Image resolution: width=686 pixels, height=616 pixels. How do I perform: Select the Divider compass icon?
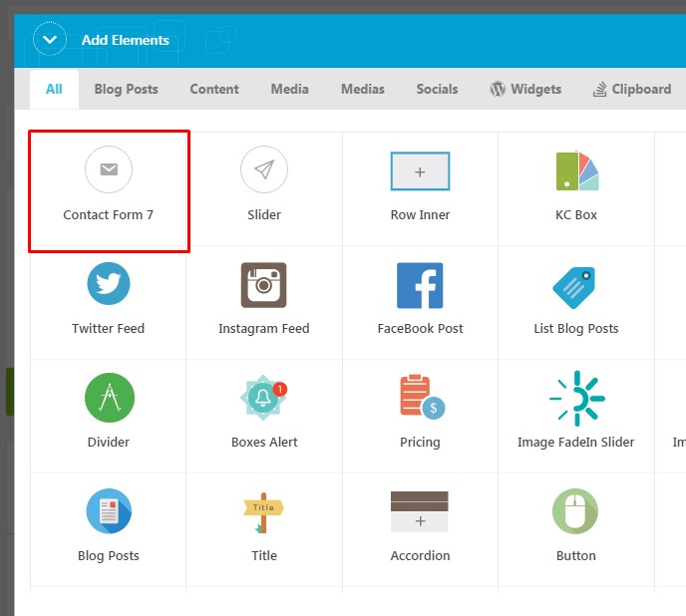[109, 399]
